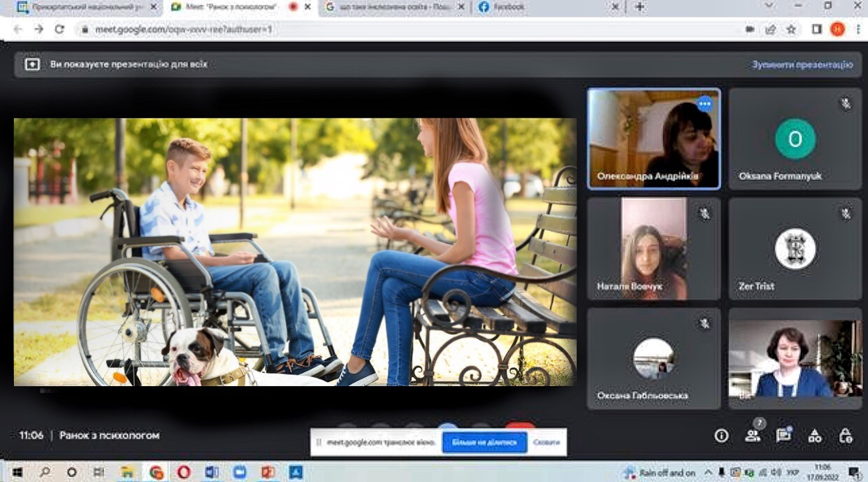868x482 pixels.
Task: Open Chrome's three-dot menu
Action: click(x=858, y=29)
